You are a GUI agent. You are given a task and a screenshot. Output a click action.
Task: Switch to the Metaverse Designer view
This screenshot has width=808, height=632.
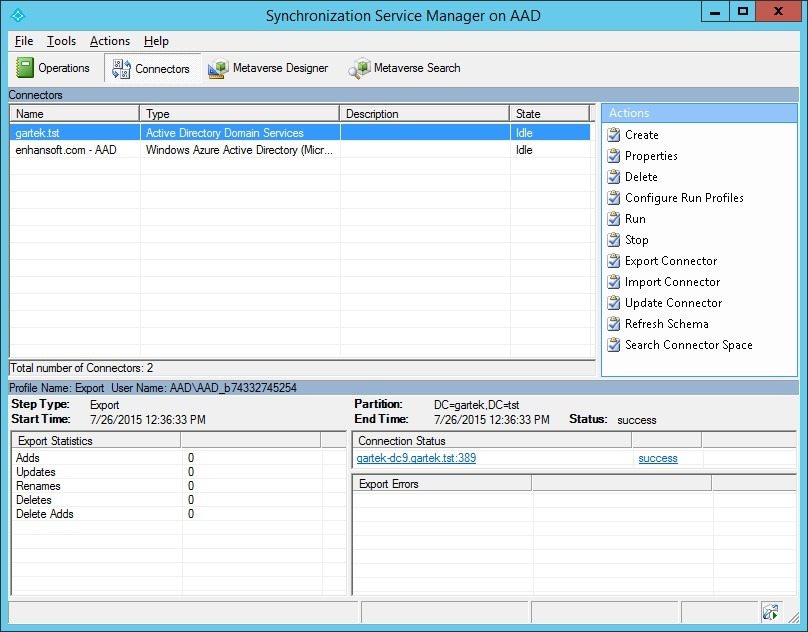(x=268, y=68)
